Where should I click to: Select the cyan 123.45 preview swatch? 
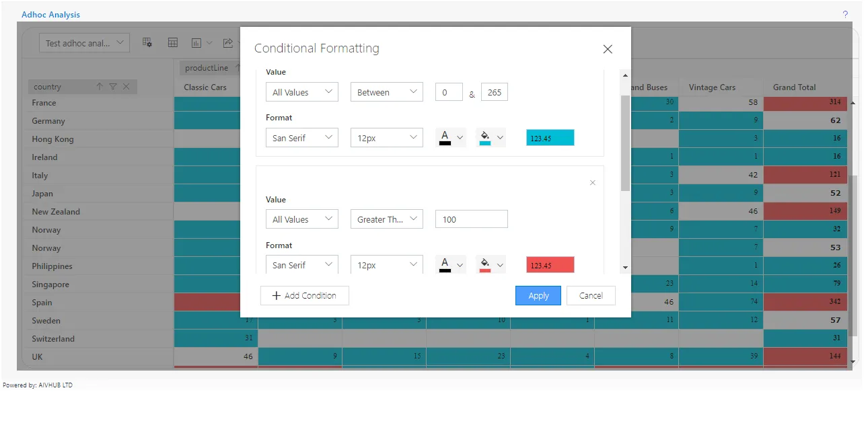(550, 137)
